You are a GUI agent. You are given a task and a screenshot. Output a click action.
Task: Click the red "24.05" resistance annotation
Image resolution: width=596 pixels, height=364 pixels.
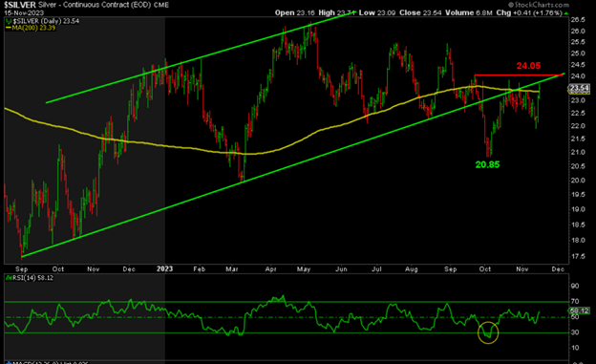(x=528, y=66)
